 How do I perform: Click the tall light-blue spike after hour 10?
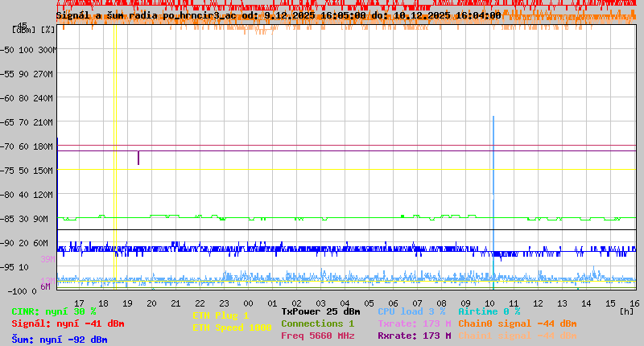coord(493,161)
